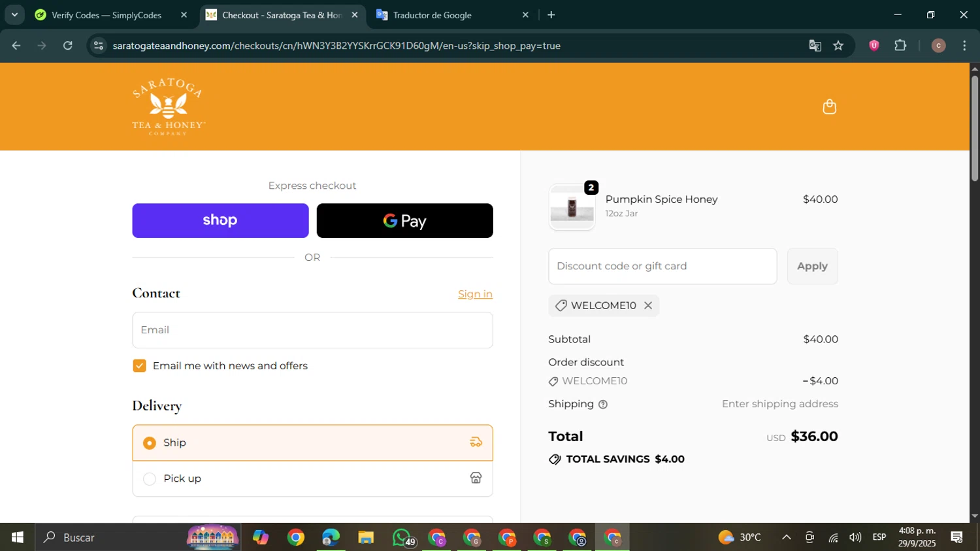The image size is (980, 551).
Task: Go back to the previous page
Action: coord(16,46)
